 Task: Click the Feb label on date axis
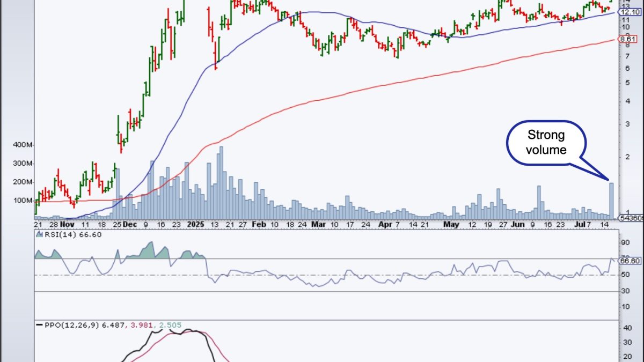pyautogui.click(x=259, y=225)
